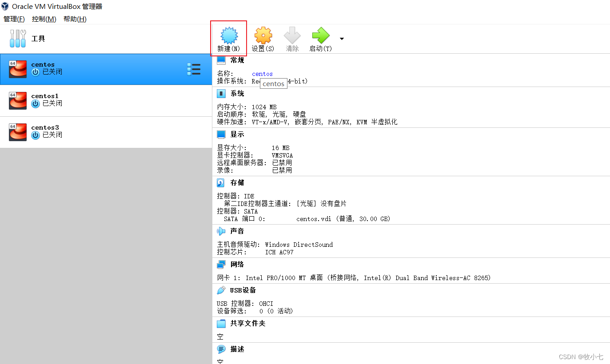The image size is (610, 364).
Task: Click 录像 已禁用 line
Action: pyautogui.click(x=254, y=170)
